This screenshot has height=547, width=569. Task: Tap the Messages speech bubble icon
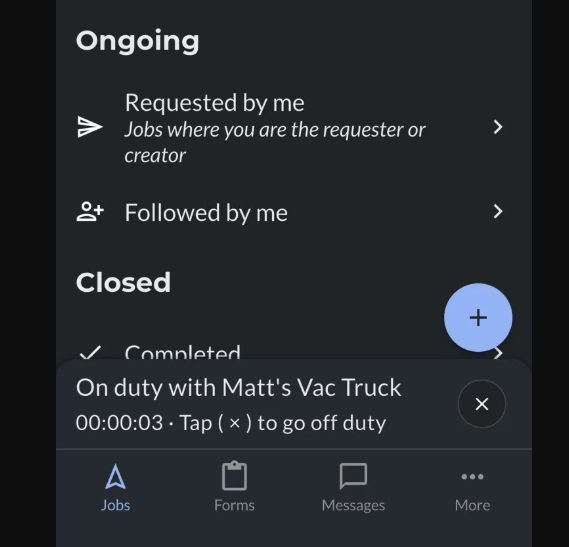353,476
